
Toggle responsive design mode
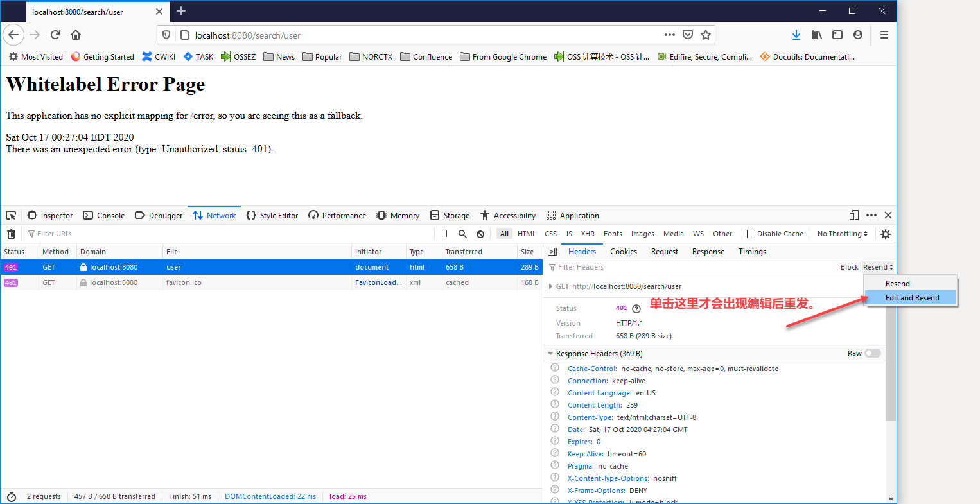(x=854, y=215)
